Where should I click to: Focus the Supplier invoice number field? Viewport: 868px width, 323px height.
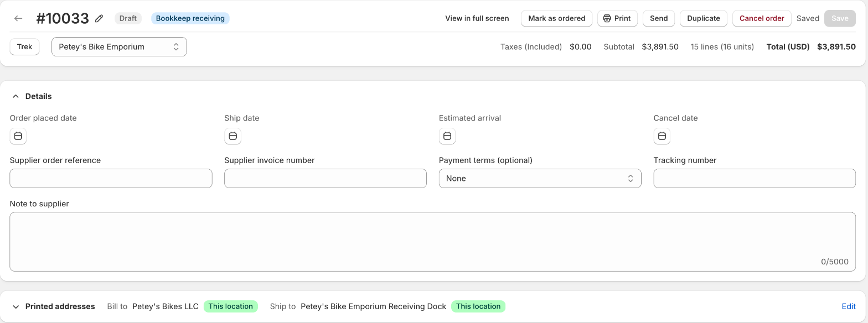coord(325,179)
